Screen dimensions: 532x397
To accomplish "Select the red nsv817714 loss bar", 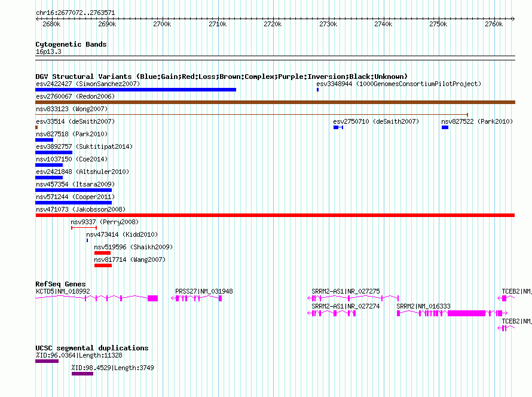I will tap(103, 265).
